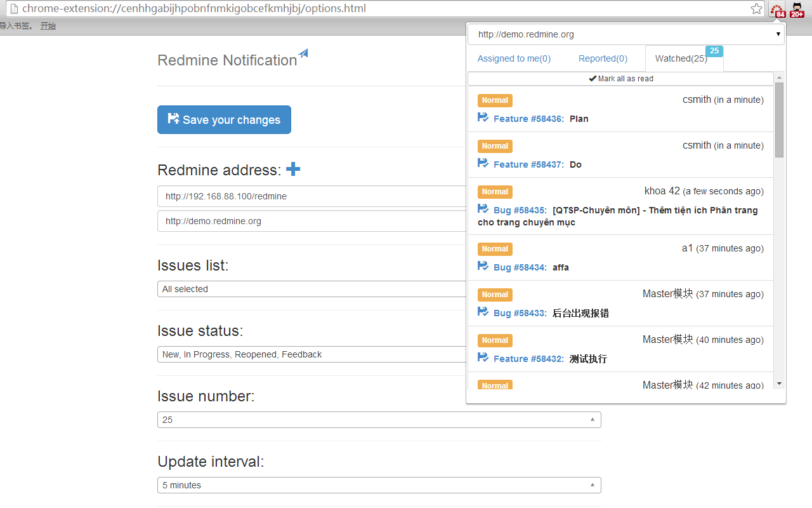Click the plus icon to add Redmine address

293,169
